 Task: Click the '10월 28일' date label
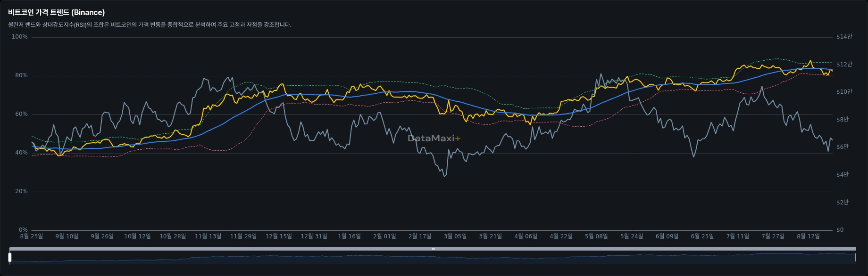pos(173,236)
